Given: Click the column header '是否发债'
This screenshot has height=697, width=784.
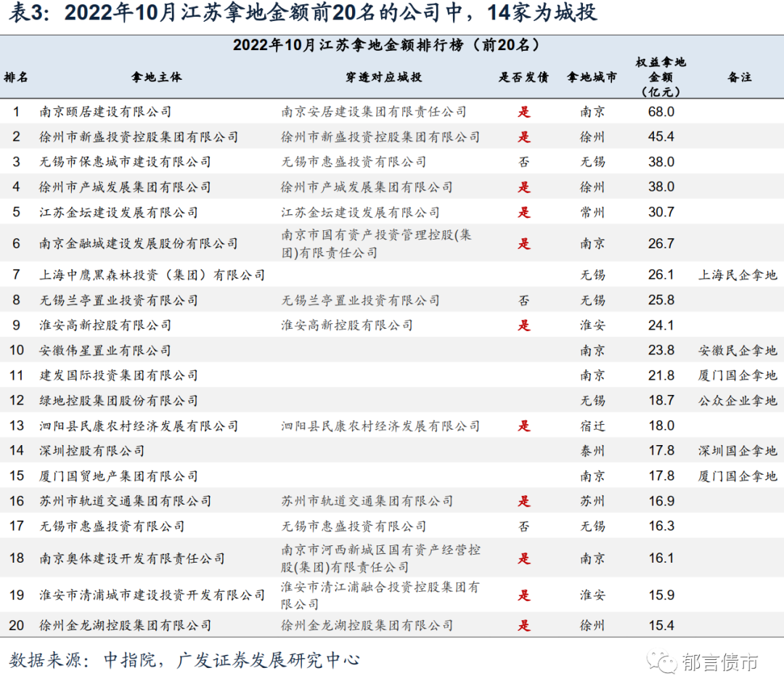Looking at the screenshot, I should tap(523, 77).
